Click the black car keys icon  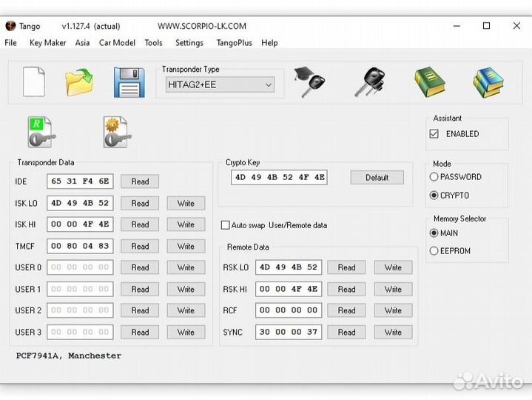tap(368, 81)
